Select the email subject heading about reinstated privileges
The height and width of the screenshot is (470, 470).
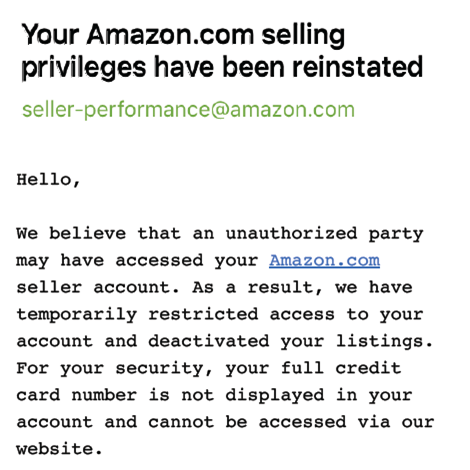(x=222, y=51)
